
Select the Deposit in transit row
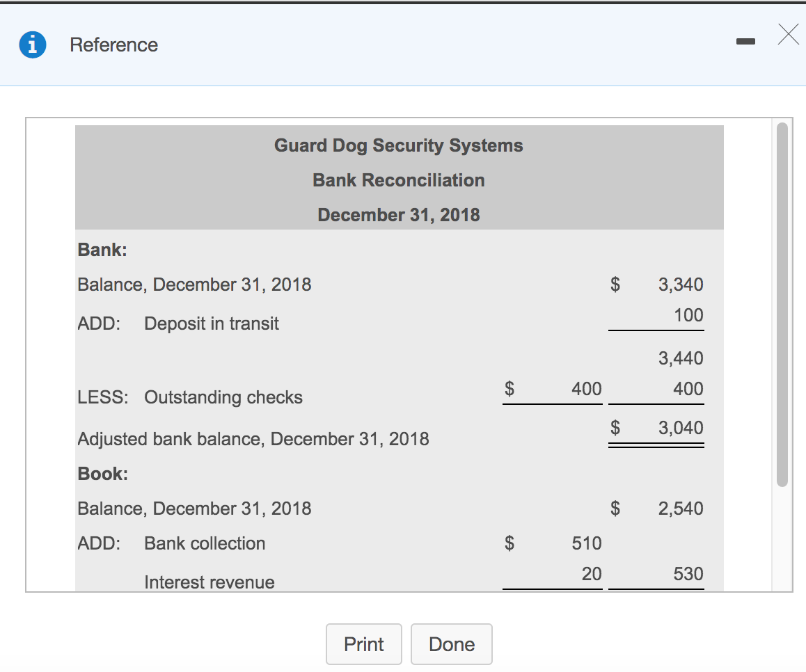tap(211, 323)
